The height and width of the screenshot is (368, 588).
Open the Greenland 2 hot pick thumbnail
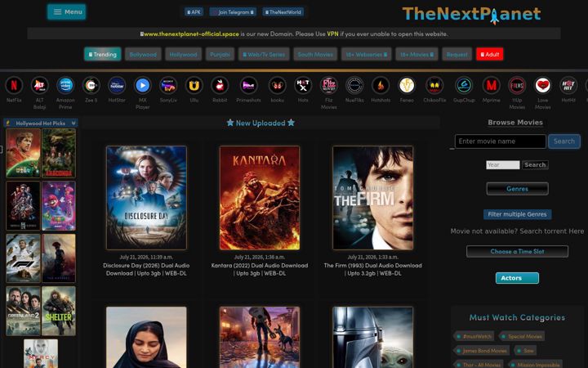[23, 311]
